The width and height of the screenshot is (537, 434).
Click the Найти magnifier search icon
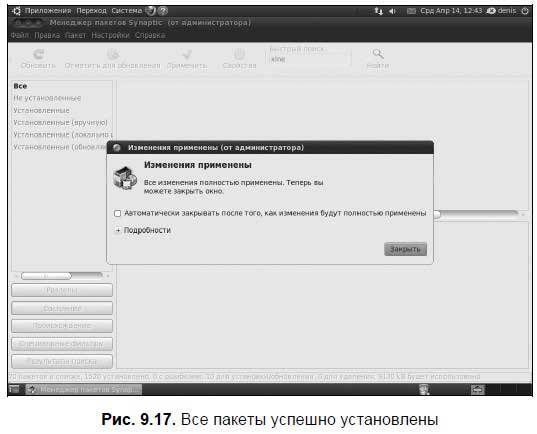coord(378,54)
